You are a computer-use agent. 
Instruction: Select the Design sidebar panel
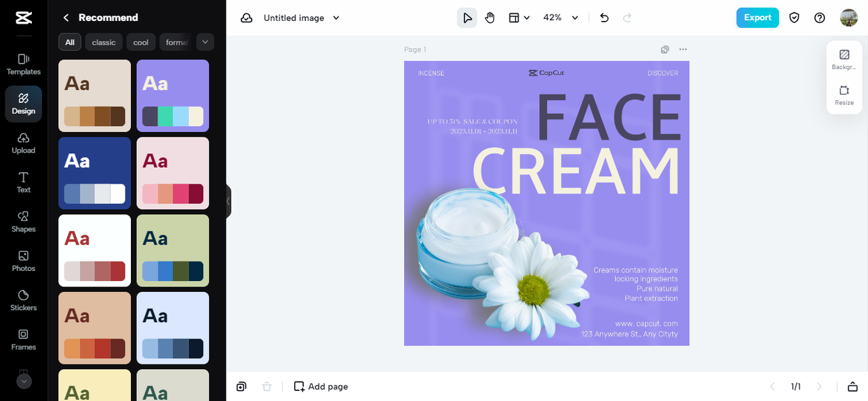23,104
